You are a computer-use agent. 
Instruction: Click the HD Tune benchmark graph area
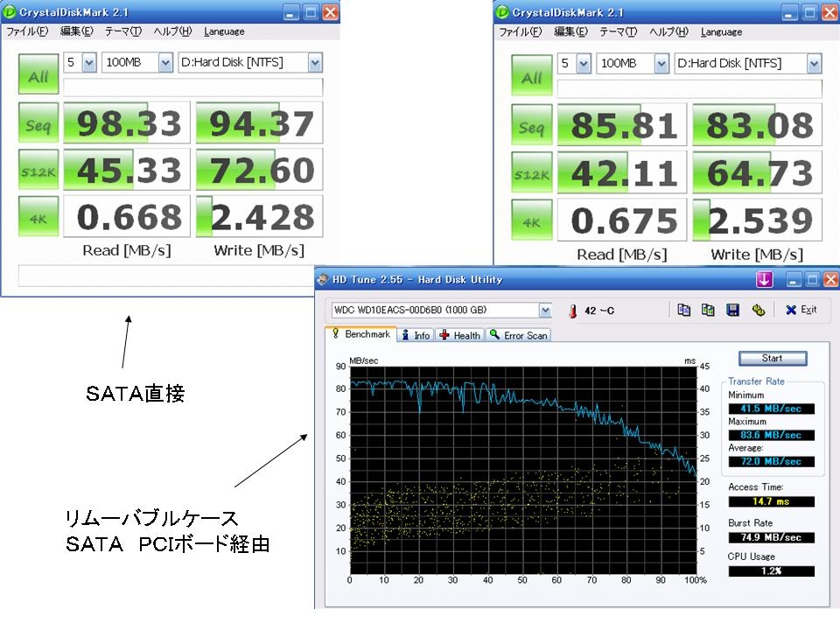click(523, 471)
